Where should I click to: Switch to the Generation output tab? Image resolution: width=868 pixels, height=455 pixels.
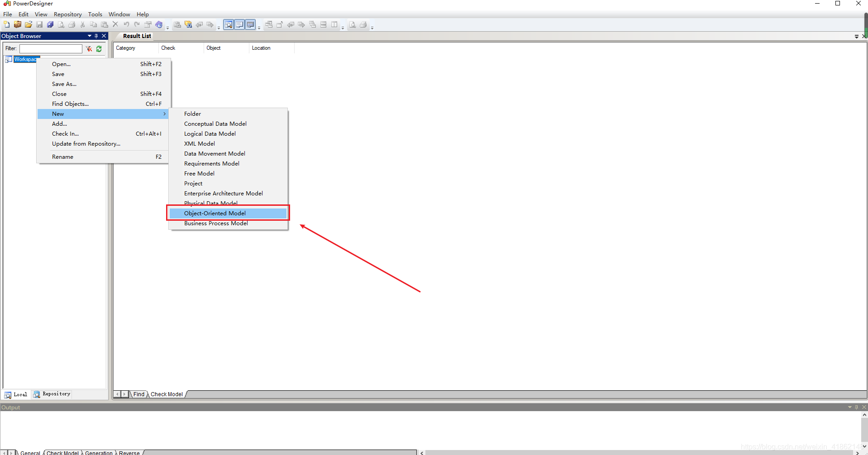click(99, 452)
